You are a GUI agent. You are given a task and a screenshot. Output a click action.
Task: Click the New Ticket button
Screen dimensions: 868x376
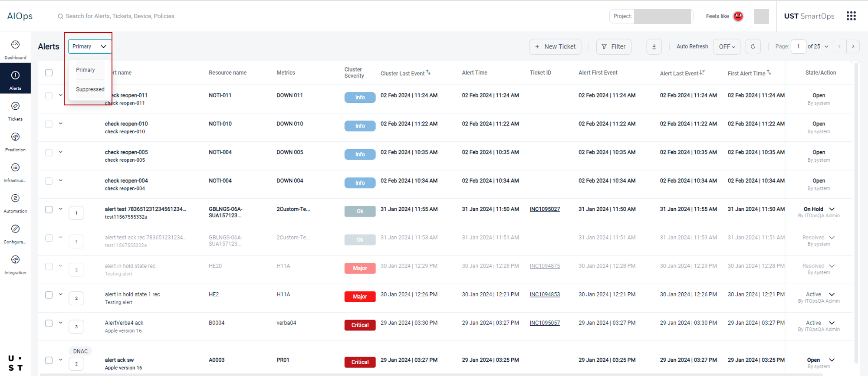(555, 46)
